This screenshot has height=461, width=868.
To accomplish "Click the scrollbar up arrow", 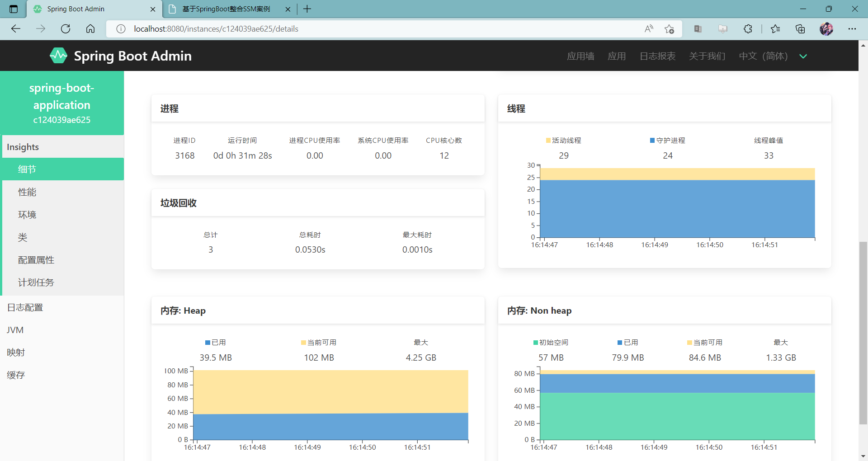I will [863, 45].
